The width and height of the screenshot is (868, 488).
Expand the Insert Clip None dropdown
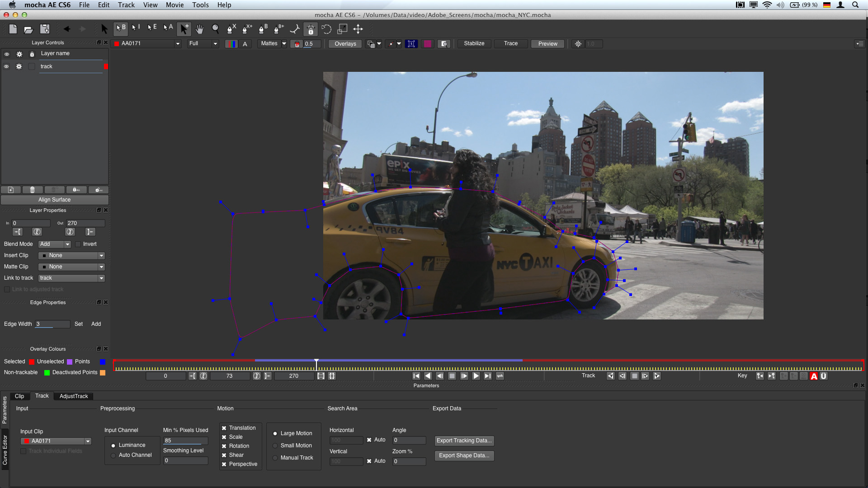tap(72, 255)
